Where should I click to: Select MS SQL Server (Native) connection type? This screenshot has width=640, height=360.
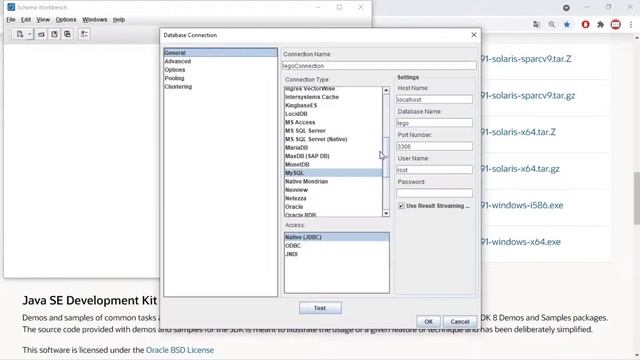pos(333,139)
